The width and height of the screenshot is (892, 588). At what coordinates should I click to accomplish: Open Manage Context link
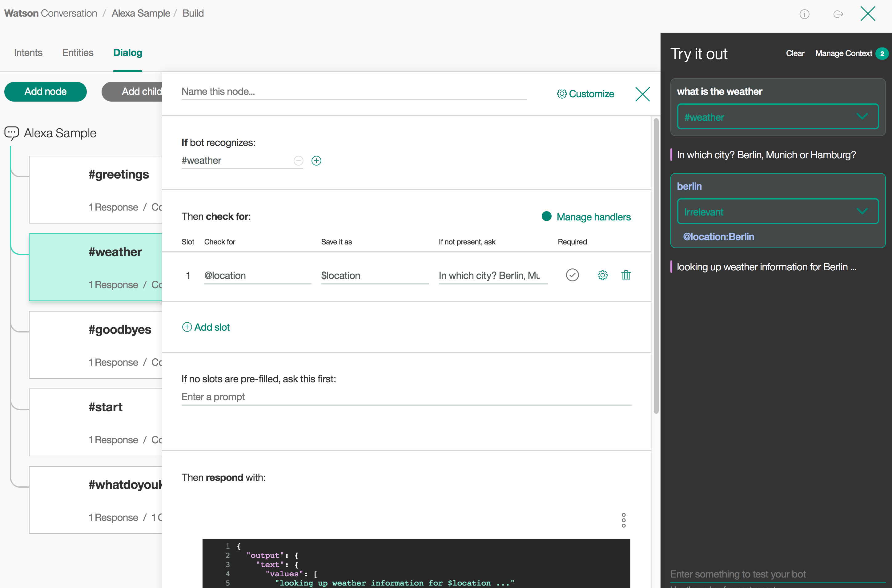click(x=844, y=54)
